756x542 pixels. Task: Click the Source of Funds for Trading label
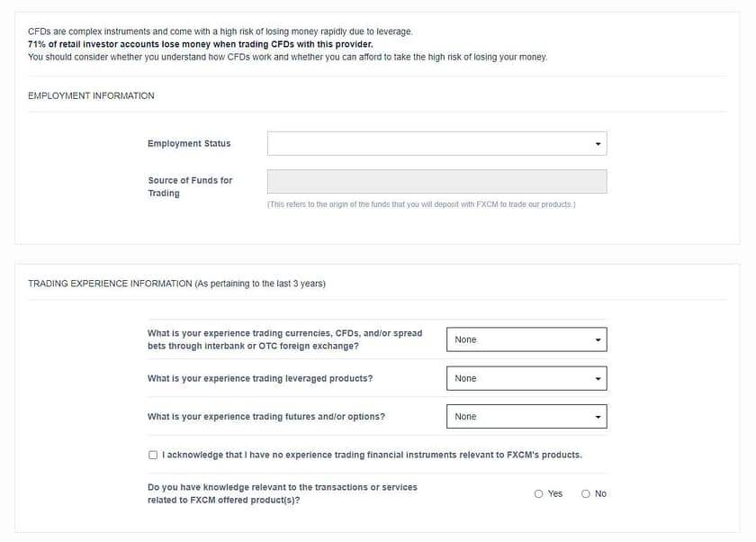click(190, 186)
